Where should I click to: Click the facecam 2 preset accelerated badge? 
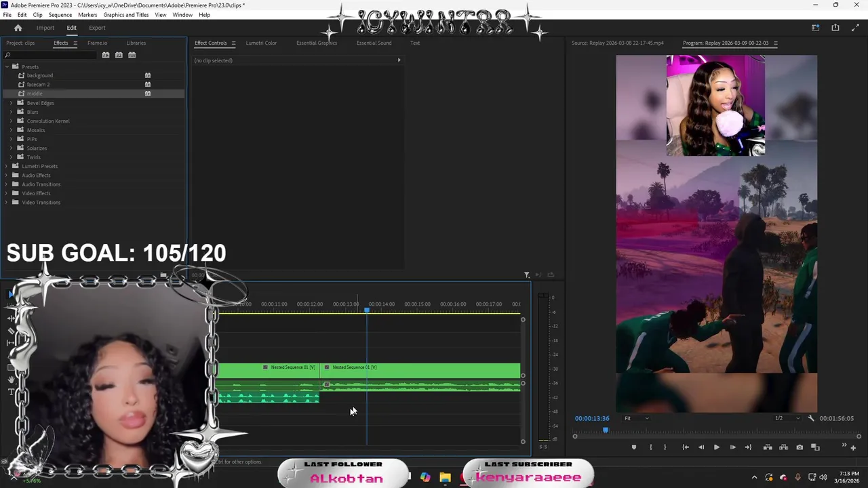(x=148, y=84)
